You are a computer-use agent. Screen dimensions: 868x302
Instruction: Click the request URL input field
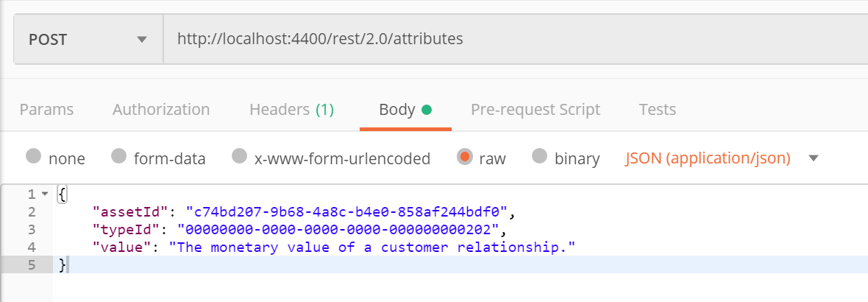tap(516, 39)
